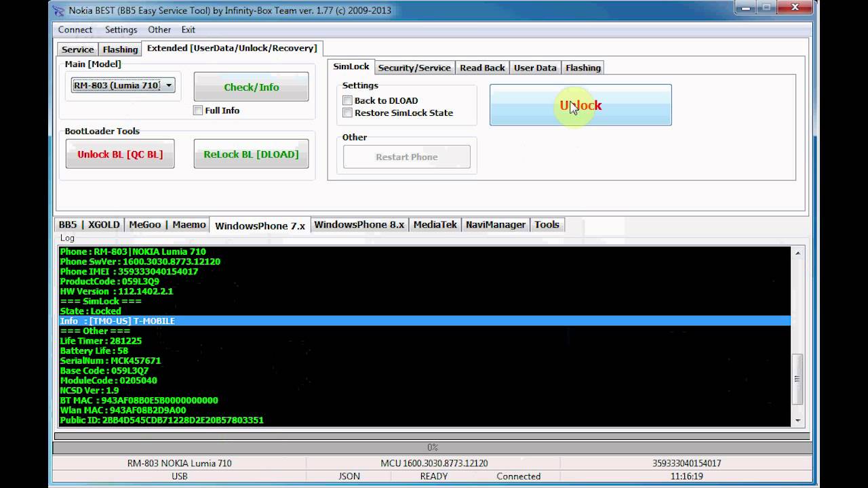
Task: Toggle Restore SimLock State checkbox
Action: tap(347, 113)
